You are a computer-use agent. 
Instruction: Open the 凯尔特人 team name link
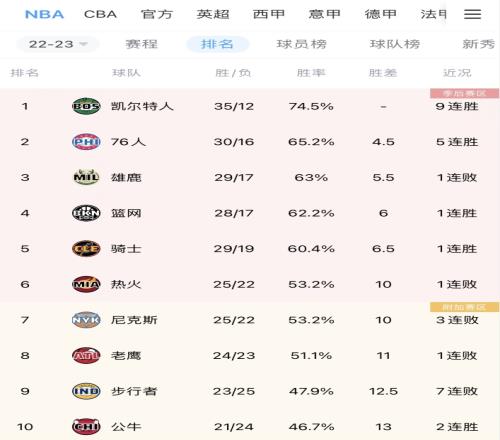point(142,106)
